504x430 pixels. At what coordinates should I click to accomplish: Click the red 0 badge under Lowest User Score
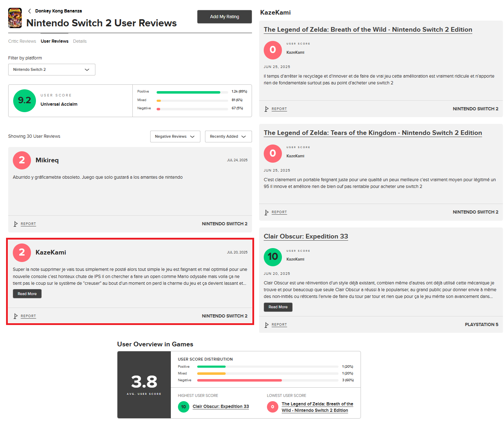[273, 407]
